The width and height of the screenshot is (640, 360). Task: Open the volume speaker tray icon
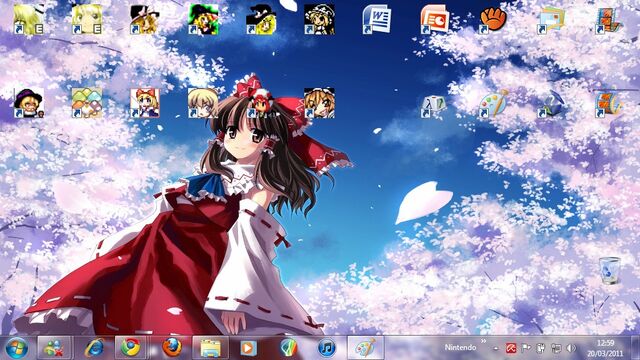coord(571,348)
